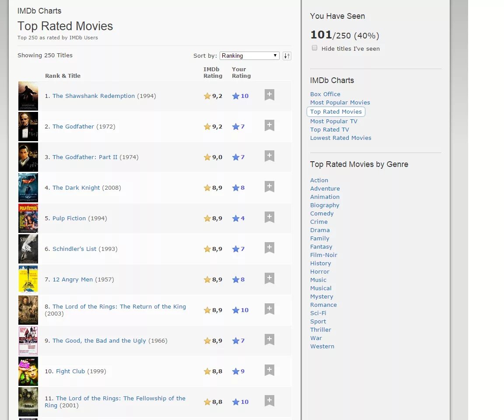This screenshot has width=504, height=420.
Task: Browse top rated Romance movies
Action: [323, 305]
